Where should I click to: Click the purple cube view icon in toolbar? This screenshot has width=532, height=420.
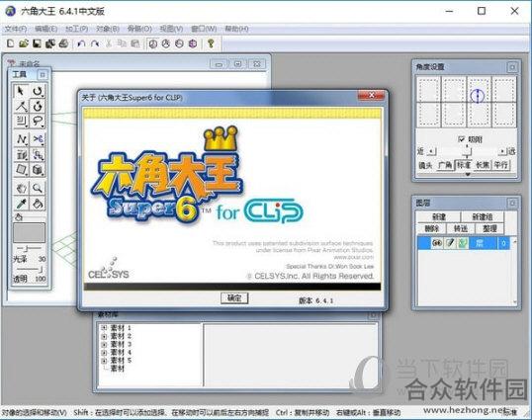[x=193, y=43]
